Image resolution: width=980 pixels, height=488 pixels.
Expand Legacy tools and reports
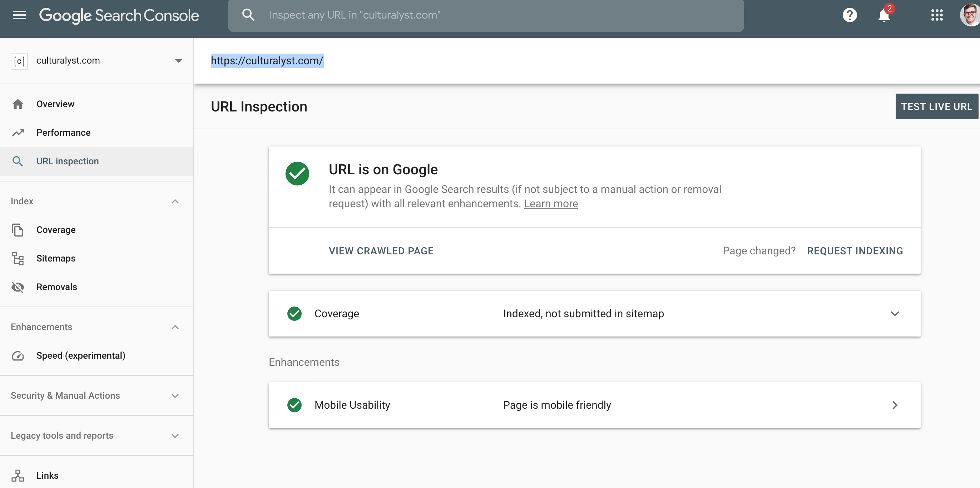point(175,435)
